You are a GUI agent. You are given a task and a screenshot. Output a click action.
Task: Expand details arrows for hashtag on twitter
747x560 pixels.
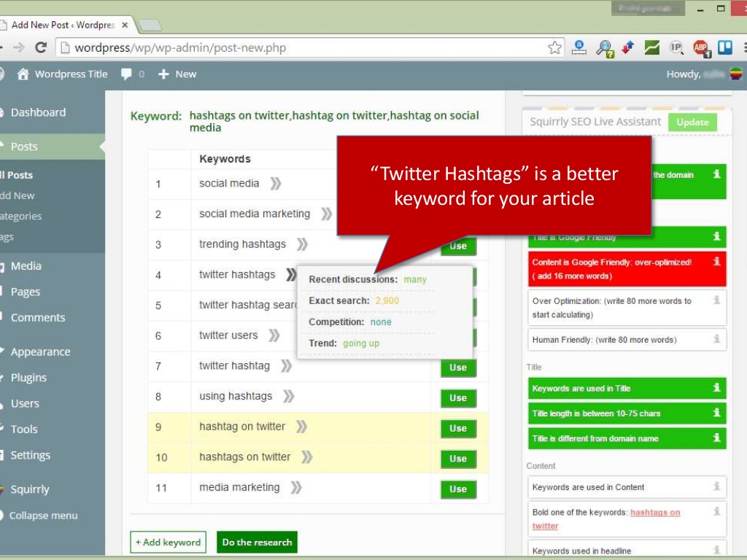tap(301, 427)
